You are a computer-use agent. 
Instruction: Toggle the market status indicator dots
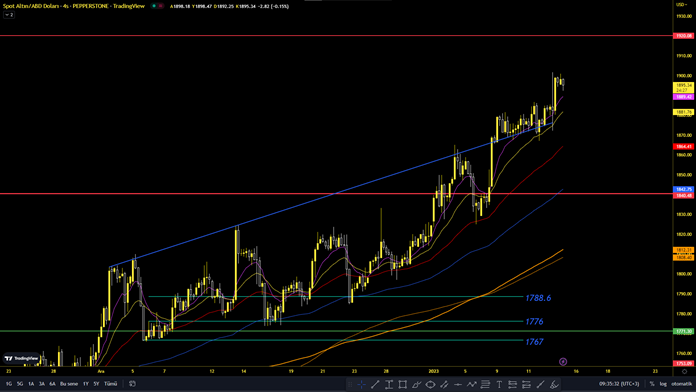157,6
